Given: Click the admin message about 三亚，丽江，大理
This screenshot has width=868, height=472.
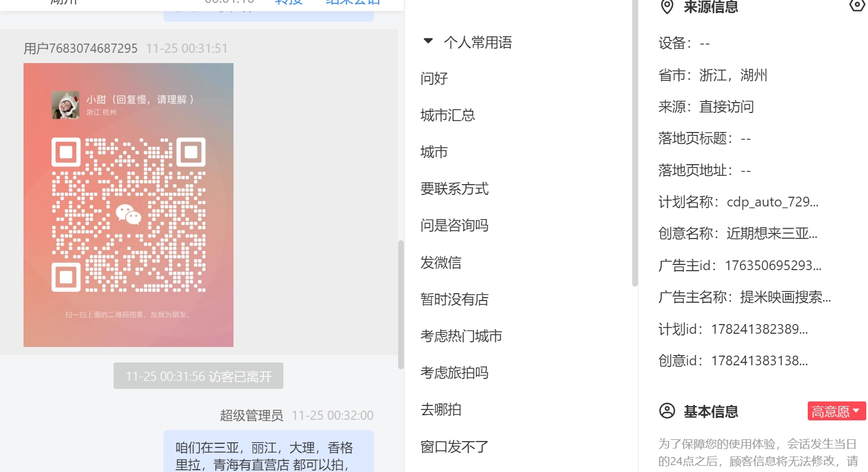Looking at the screenshot, I should 268,452.
